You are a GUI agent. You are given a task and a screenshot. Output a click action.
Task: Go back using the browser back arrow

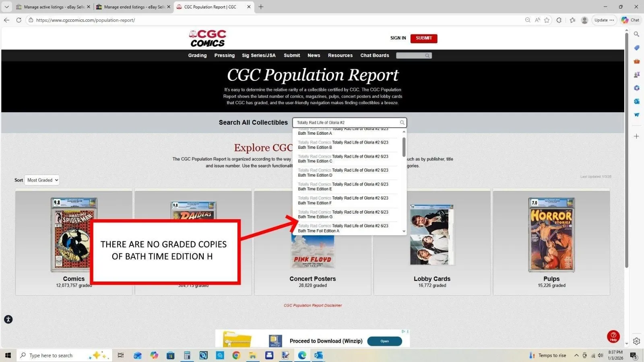6,20
